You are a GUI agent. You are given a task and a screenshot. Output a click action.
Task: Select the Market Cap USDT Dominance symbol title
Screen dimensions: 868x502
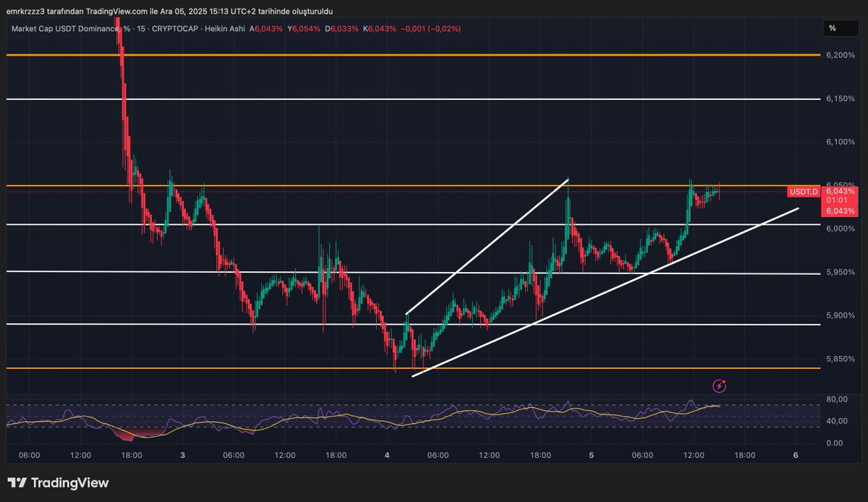click(65, 30)
